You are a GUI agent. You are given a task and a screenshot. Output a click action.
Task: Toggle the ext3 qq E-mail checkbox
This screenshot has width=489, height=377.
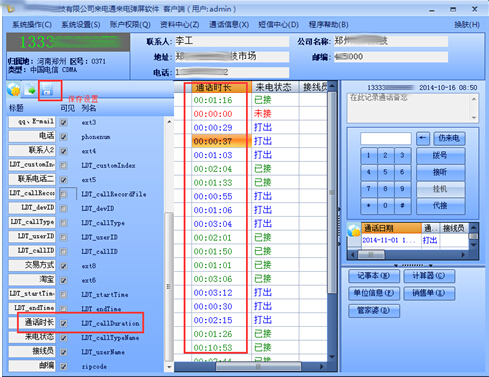tap(64, 122)
